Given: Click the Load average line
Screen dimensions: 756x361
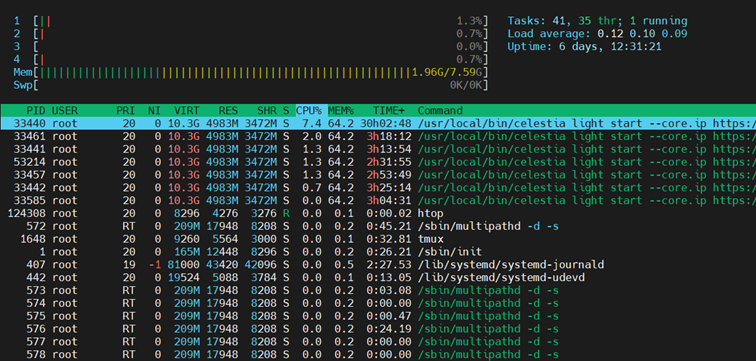Looking at the screenshot, I should tap(597, 34).
